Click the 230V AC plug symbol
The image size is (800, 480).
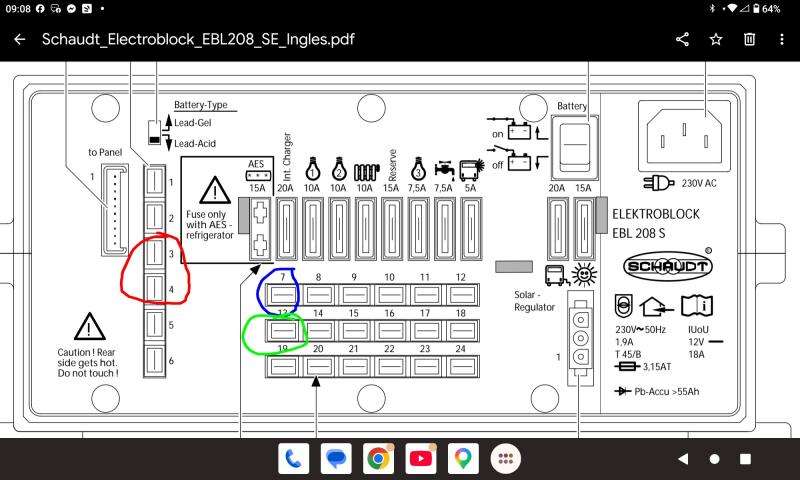(x=659, y=183)
